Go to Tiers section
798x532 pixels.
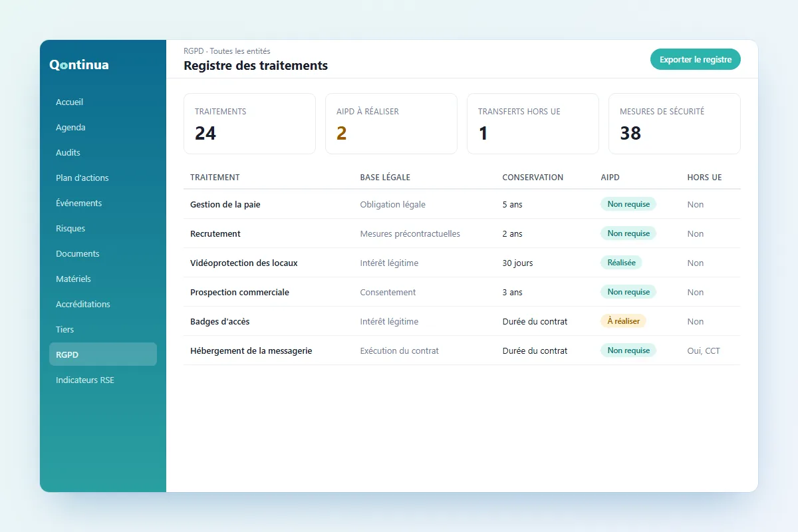(103, 329)
